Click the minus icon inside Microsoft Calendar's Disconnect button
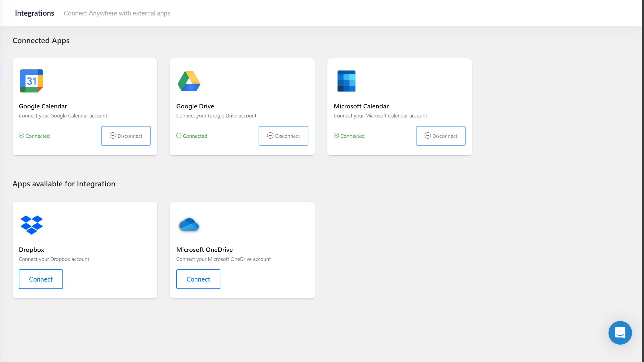Screen dimensions: 644x362 click(x=428, y=136)
